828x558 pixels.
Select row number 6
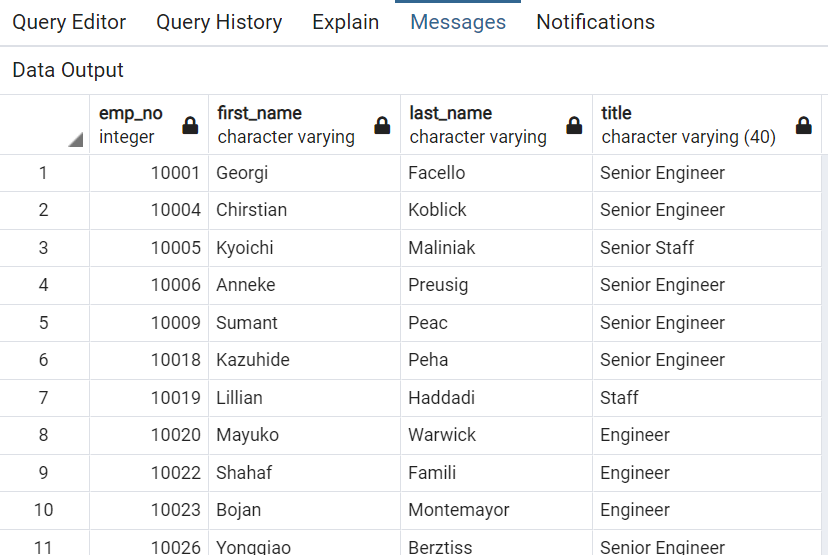tap(44, 360)
